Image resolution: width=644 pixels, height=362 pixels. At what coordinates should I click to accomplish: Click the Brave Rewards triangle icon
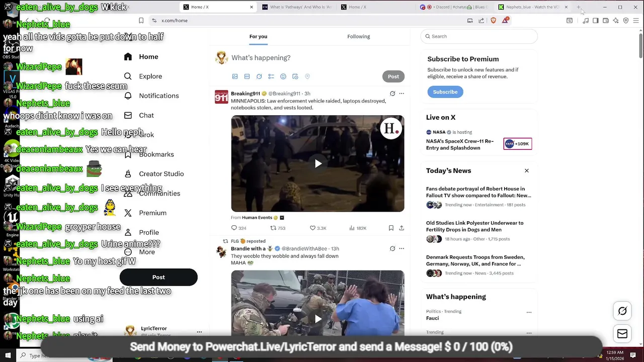pyautogui.click(x=505, y=20)
